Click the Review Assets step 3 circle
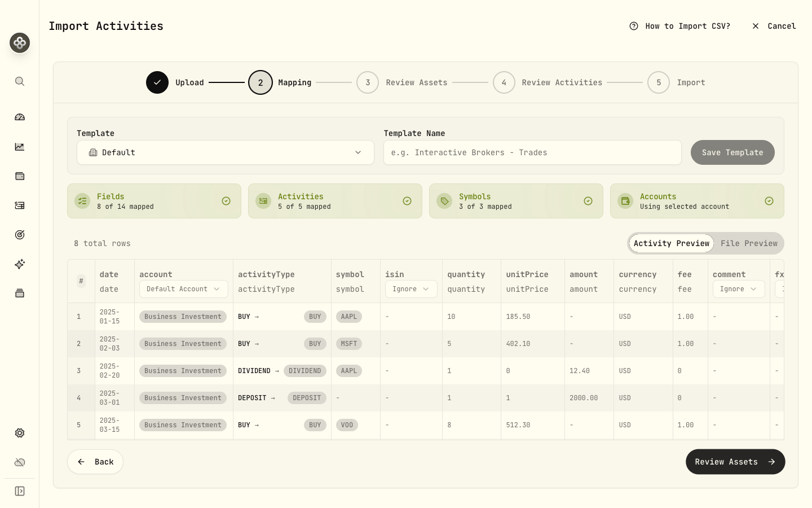812x508 pixels. click(368, 82)
